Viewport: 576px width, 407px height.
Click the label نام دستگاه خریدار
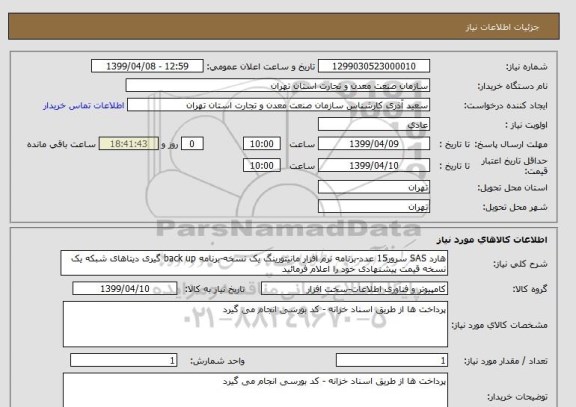coord(512,86)
